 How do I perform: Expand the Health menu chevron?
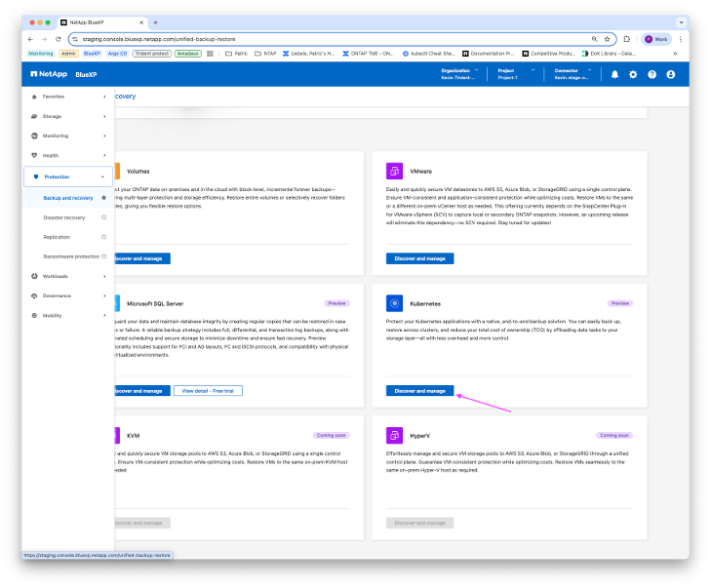coord(104,155)
